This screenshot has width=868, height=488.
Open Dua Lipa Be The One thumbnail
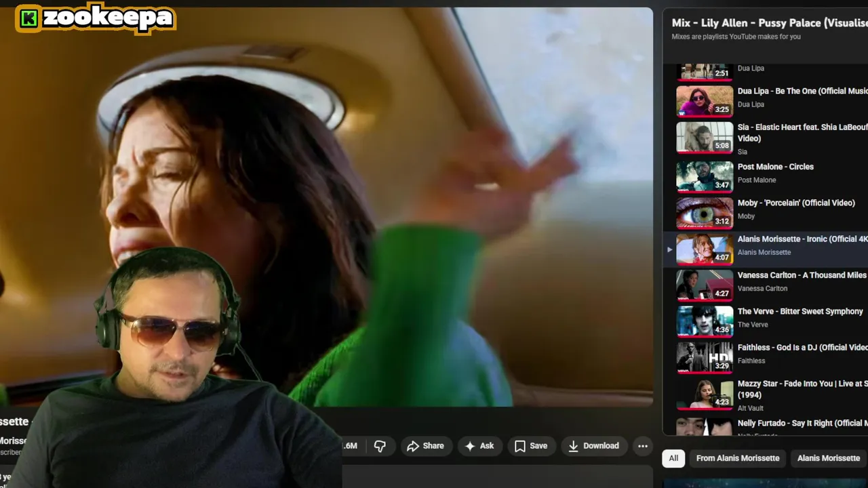pyautogui.click(x=705, y=102)
